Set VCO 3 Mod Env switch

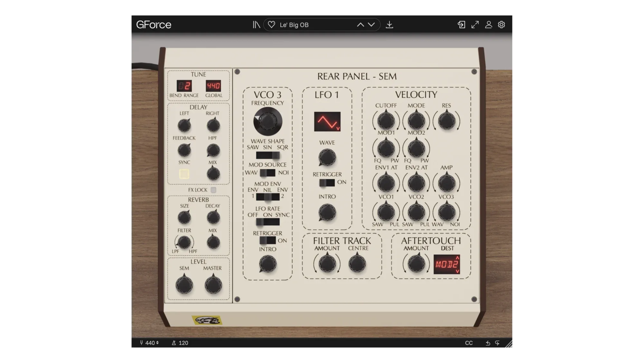268,197
